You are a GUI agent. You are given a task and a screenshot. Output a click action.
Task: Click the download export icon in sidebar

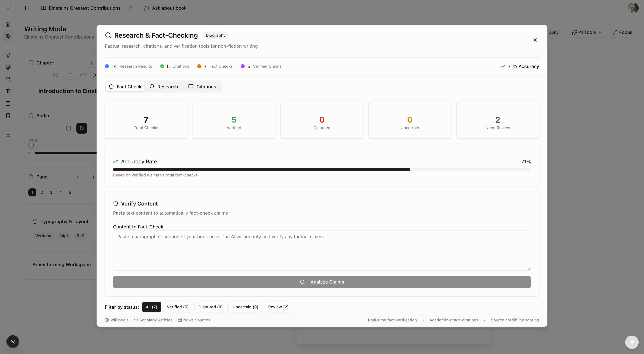coord(8,134)
